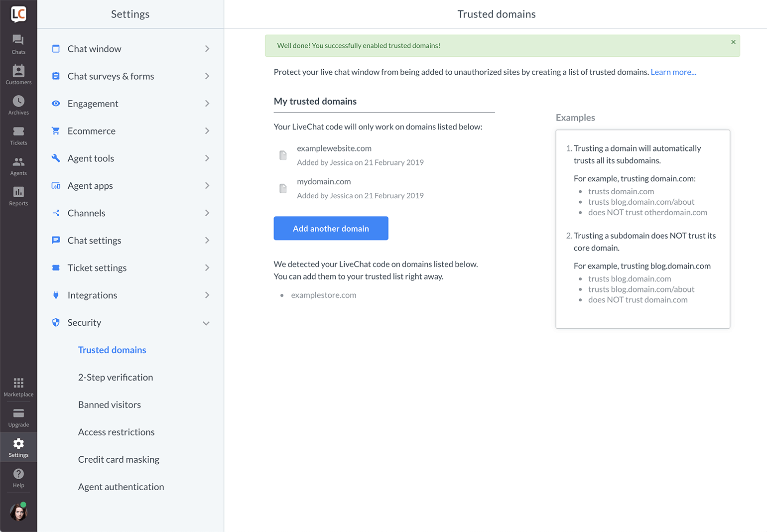Collapse the Security section chevron
The image size is (767, 532).
click(x=206, y=323)
